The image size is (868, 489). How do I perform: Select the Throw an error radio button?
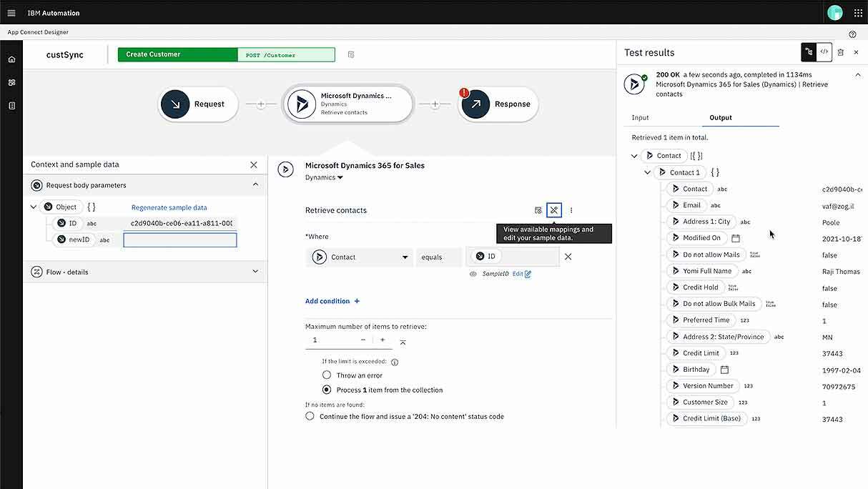(x=327, y=375)
